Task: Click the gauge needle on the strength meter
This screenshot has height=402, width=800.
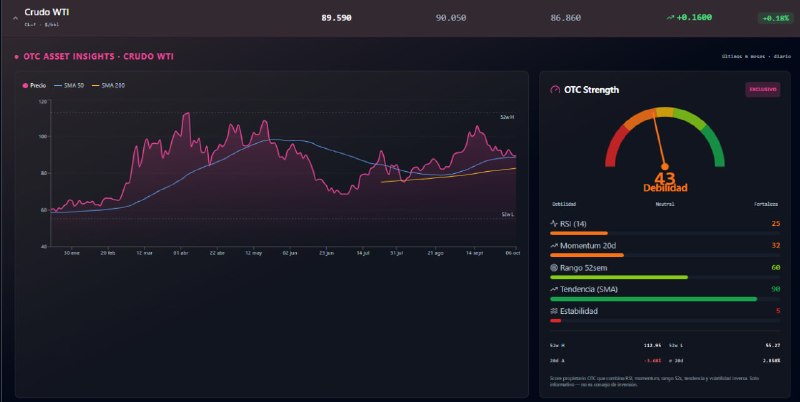Action: pyautogui.click(x=659, y=139)
